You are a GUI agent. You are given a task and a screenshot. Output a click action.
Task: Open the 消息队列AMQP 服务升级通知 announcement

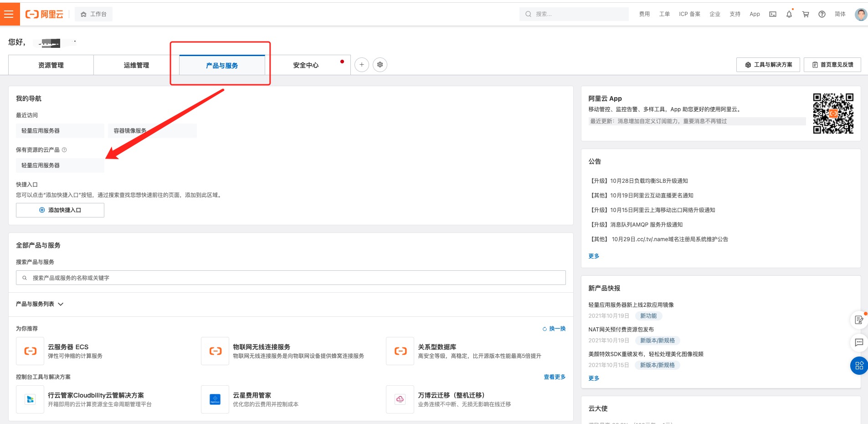point(636,225)
